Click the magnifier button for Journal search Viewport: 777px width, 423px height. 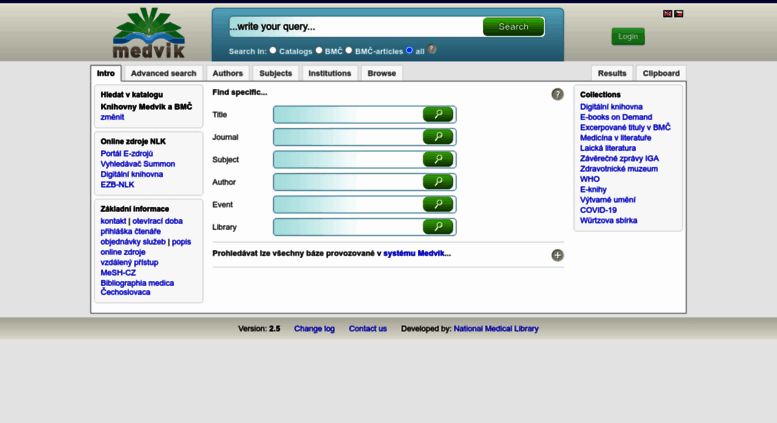click(x=438, y=137)
